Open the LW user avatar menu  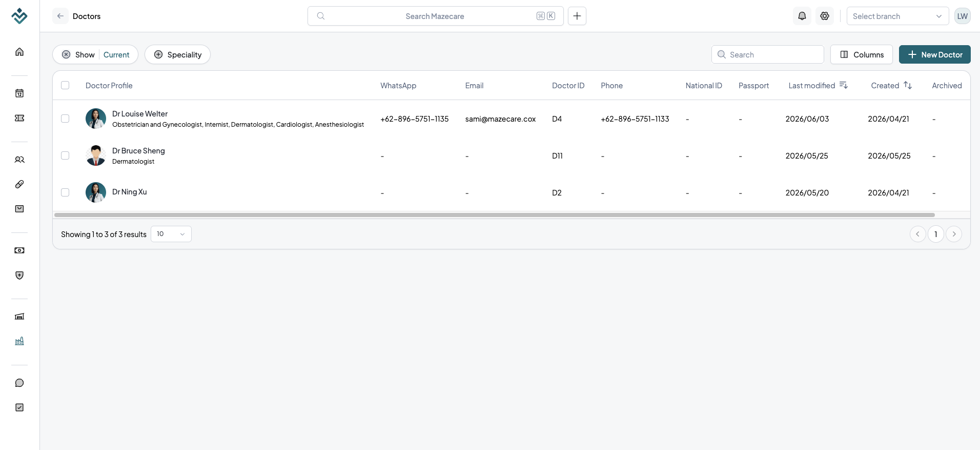[x=963, y=16]
